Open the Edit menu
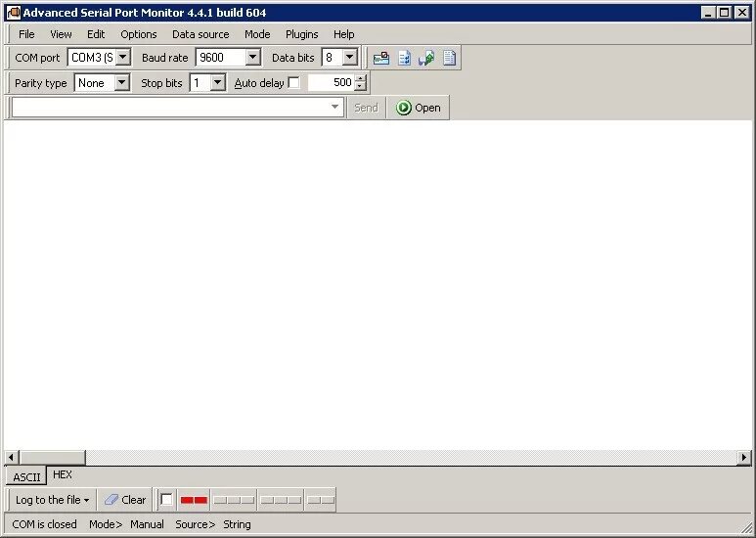 click(x=96, y=34)
